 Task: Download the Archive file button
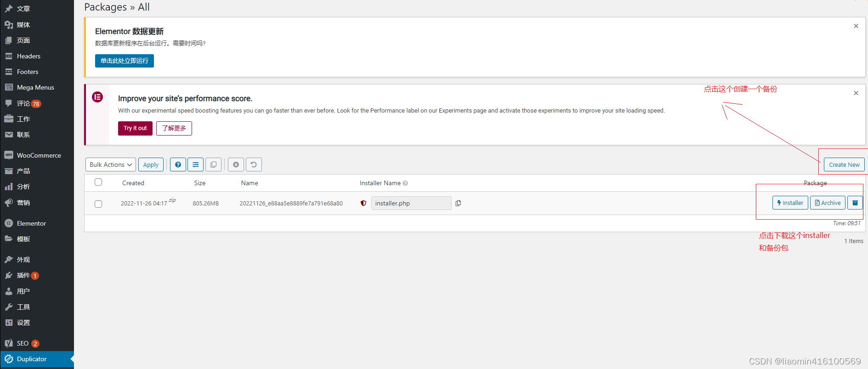tap(828, 203)
